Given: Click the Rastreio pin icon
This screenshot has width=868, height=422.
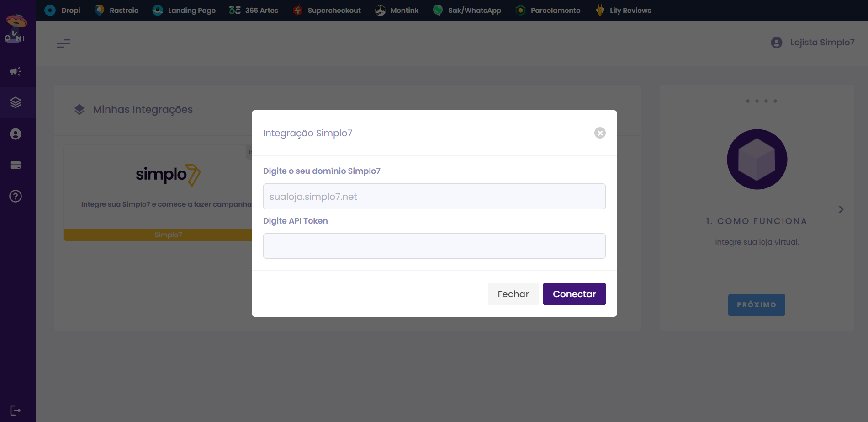Looking at the screenshot, I should [x=99, y=10].
